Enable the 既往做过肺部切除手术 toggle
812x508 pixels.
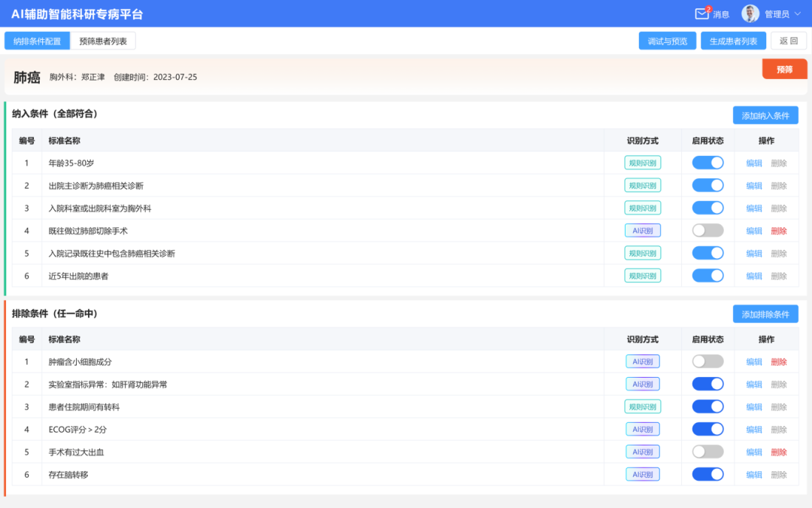coord(707,230)
